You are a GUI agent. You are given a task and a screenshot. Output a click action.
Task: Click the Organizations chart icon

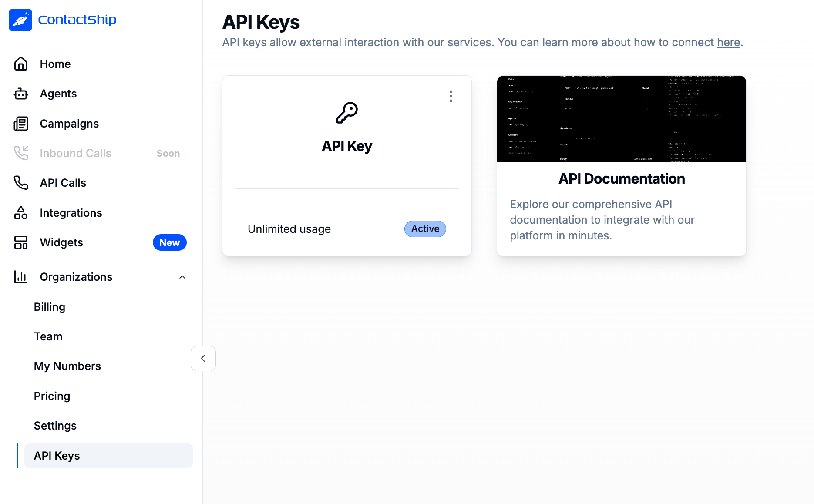pos(20,277)
